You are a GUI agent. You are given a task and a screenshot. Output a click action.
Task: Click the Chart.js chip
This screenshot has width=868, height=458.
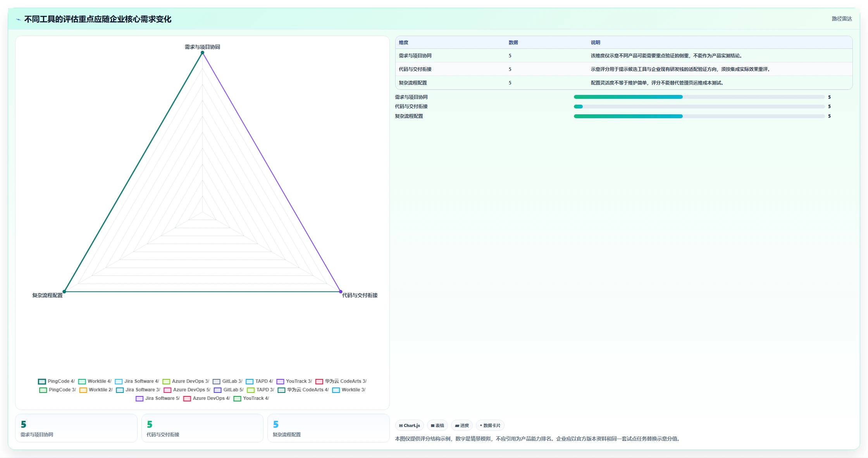coord(410,425)
